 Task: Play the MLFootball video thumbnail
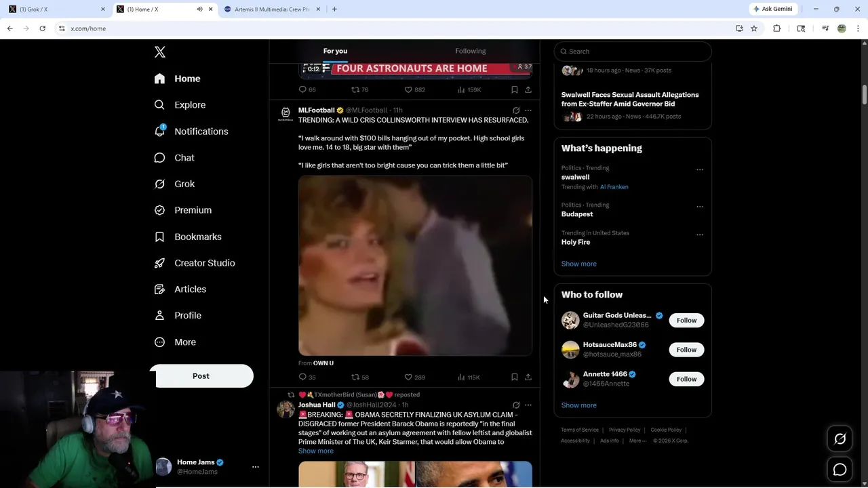point(415,266)
